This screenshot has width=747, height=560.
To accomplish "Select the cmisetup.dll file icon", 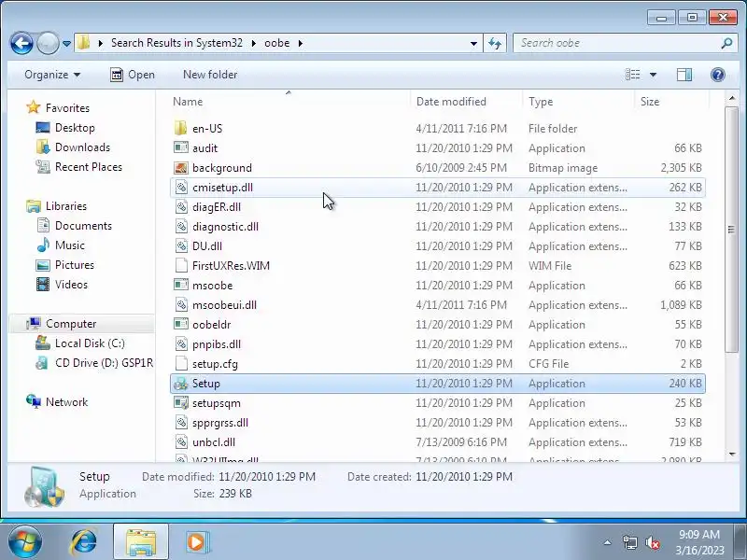I will (x=180, y=188).
